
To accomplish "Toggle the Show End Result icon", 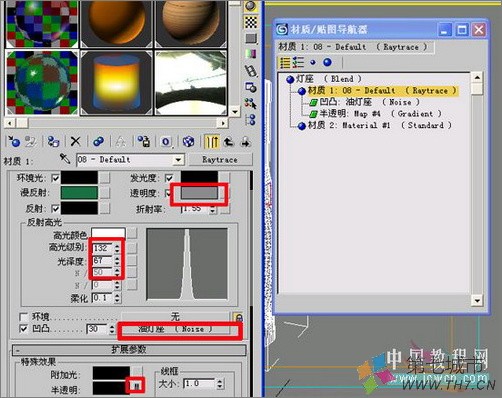I will click(x=212, y=142).
